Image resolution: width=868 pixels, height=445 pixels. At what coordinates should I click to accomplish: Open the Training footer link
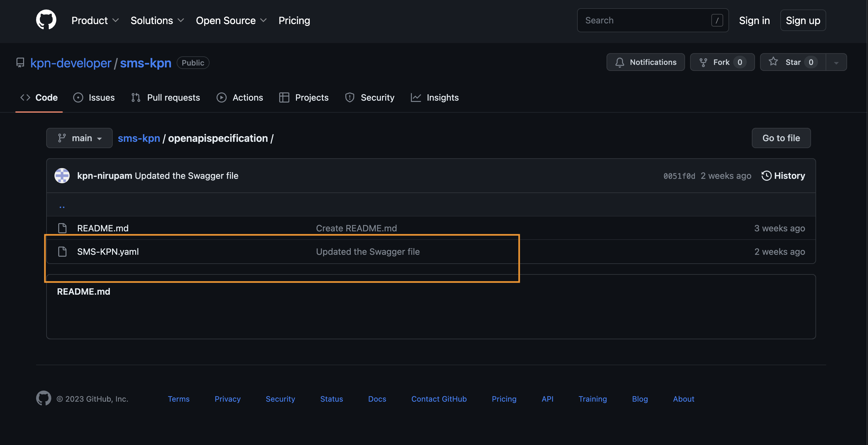[x=593, y=399]
